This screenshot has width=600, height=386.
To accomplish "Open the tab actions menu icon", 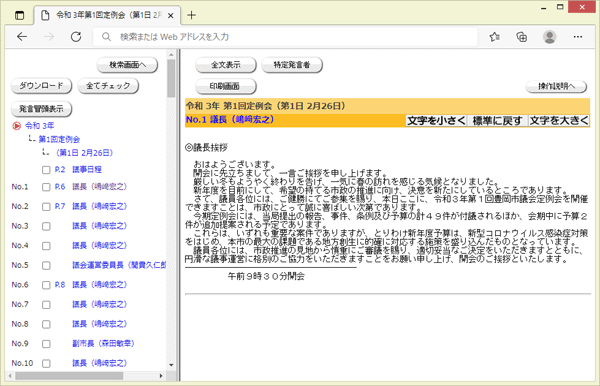I will click(19, 15).
